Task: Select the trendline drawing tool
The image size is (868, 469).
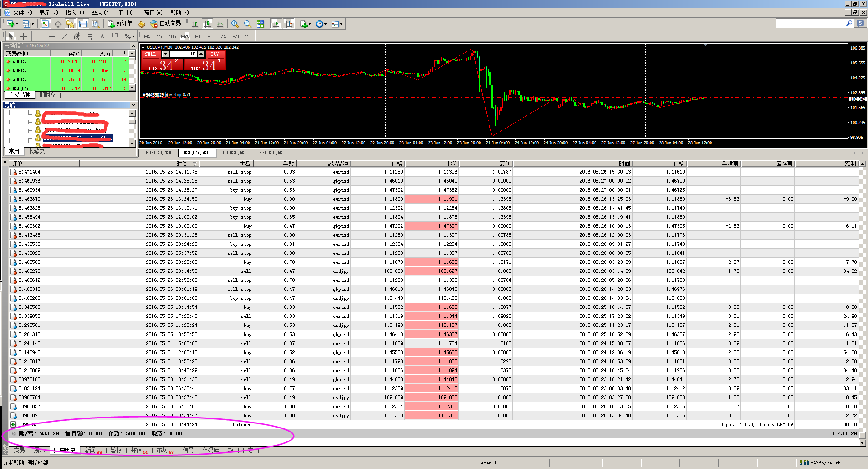Action: click(65, 36)
